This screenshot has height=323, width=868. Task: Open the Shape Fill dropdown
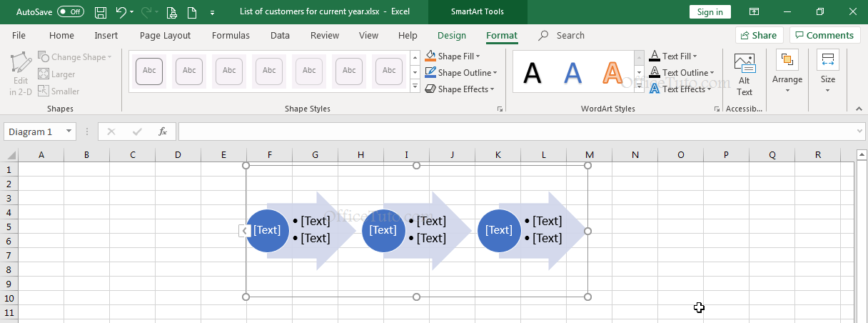pos(453,56)
